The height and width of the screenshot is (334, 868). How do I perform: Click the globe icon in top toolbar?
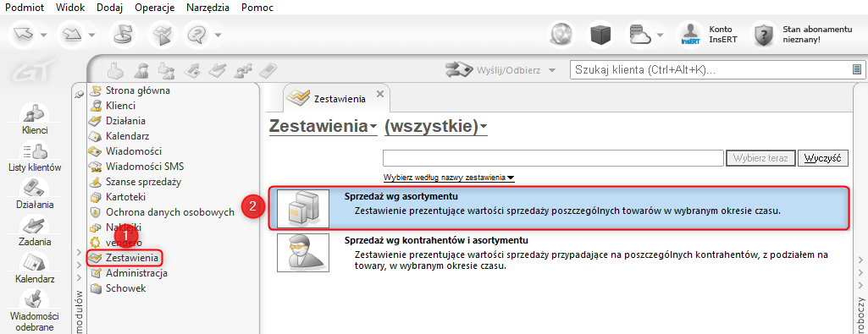[x=562, y=36]
